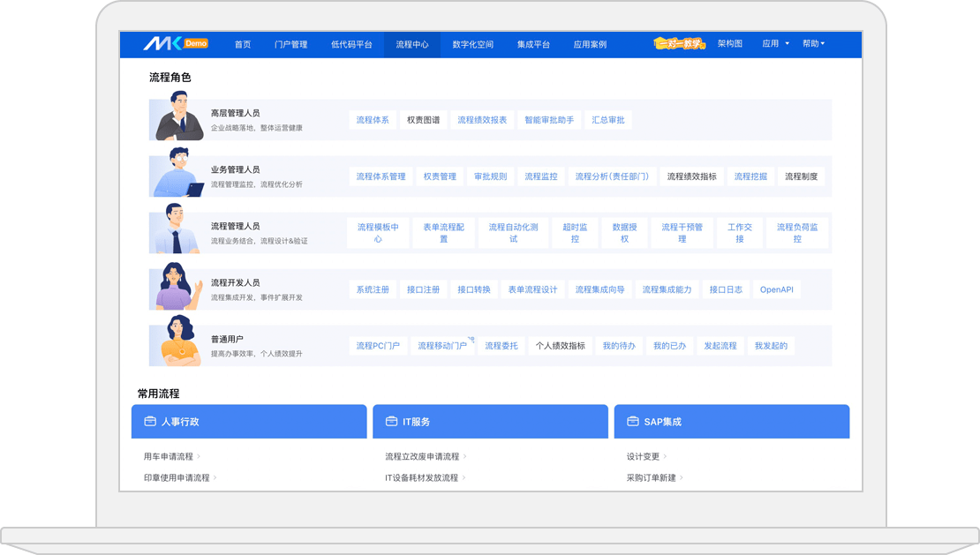Open the OpenAPI button
980x555 pixels.
coord(776,289)
